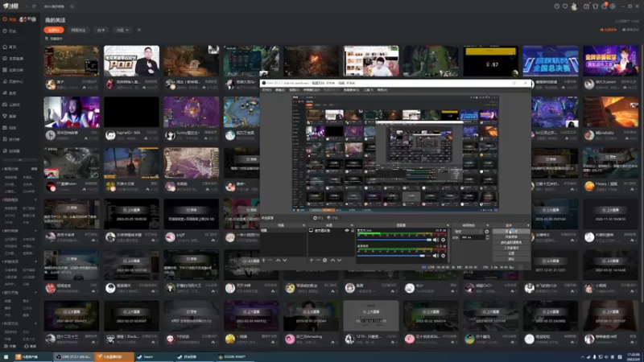
Task: Click the Exit button in OBS controls
Action: pyautogui.click(x=511, y=259)
